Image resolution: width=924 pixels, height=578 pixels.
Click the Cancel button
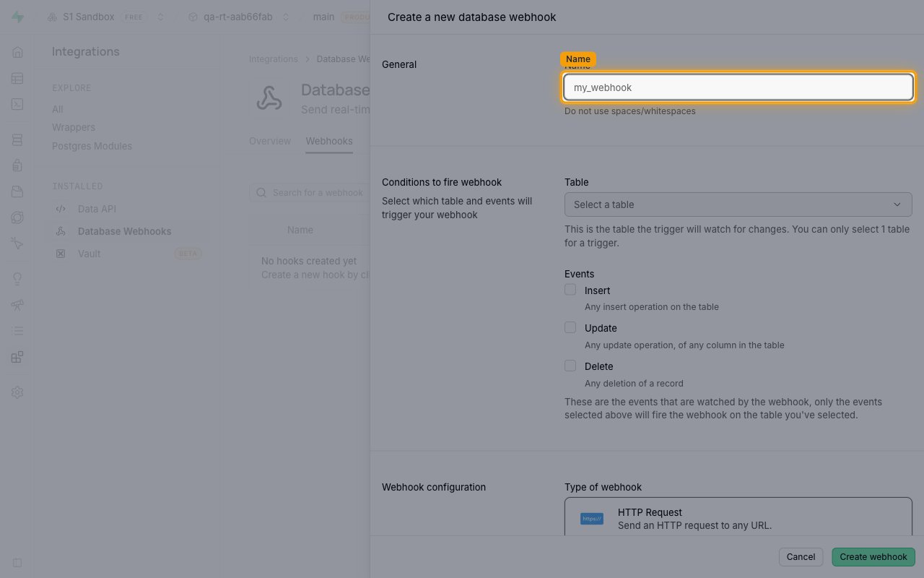pos(801,557)
